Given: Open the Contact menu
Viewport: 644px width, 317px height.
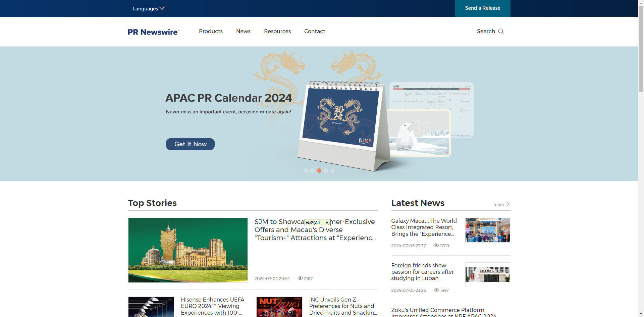Looking at the screenshot, I should [x=315, y=31].
